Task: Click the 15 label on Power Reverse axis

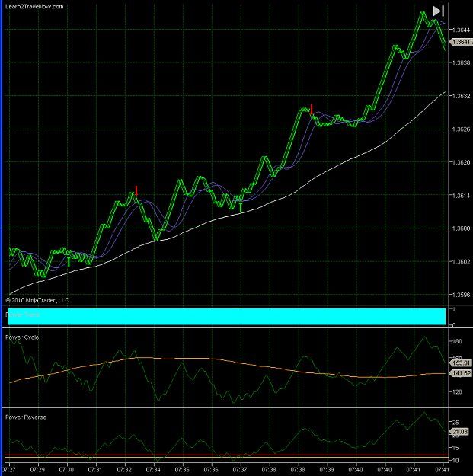Action: tap(455, 448)
